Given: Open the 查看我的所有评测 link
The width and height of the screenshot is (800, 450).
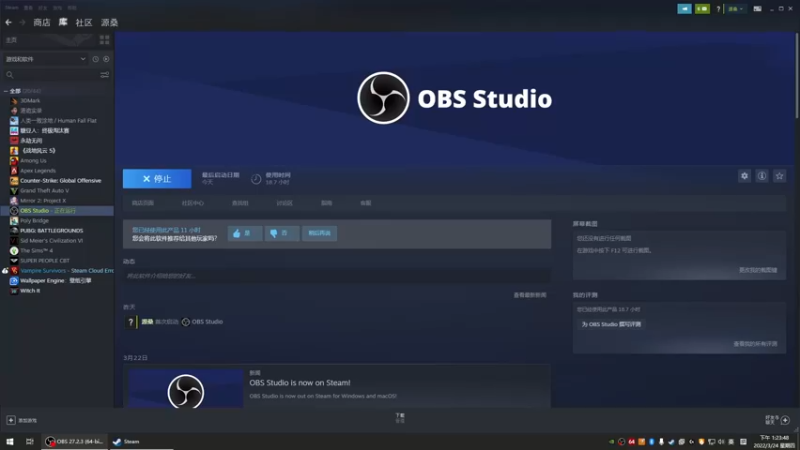Looking at the screenshot, I should (x=755, y=344).
